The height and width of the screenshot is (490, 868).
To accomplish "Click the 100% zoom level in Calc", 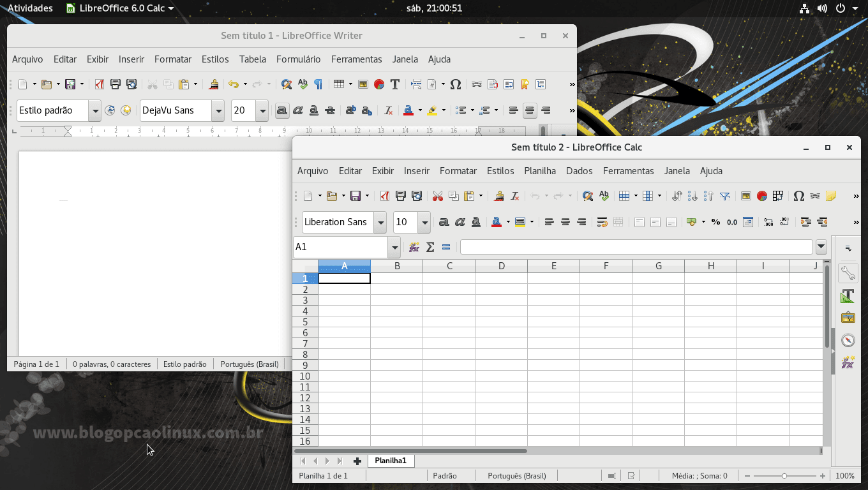I will tap(845, 476).
